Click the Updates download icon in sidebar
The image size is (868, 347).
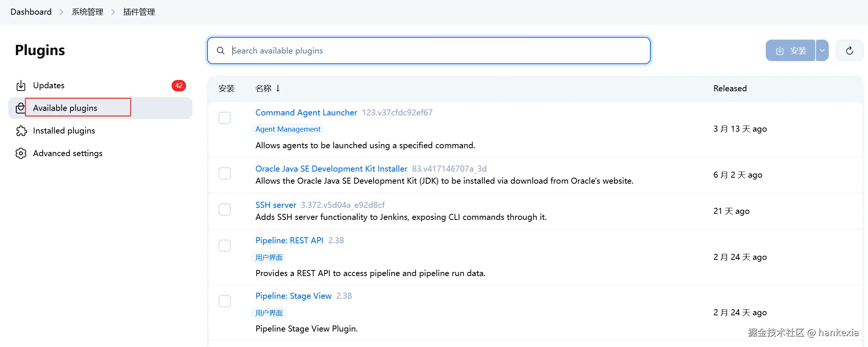(21, 86)
